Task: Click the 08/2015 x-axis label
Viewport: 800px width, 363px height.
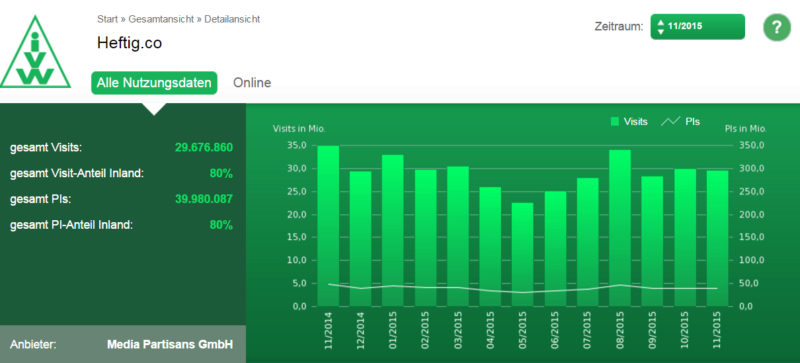Action: (620, 330)
